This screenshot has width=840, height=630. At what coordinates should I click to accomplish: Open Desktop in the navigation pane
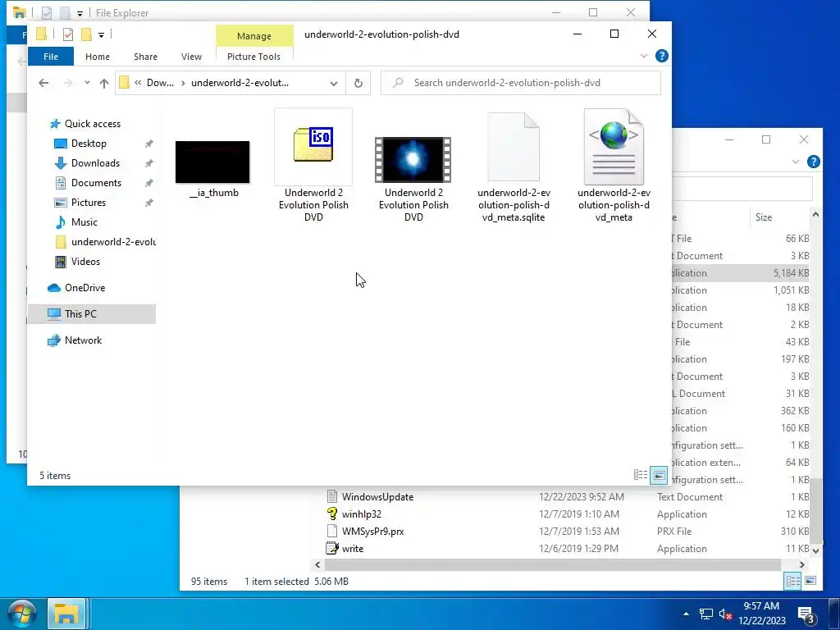pos(89,144)
